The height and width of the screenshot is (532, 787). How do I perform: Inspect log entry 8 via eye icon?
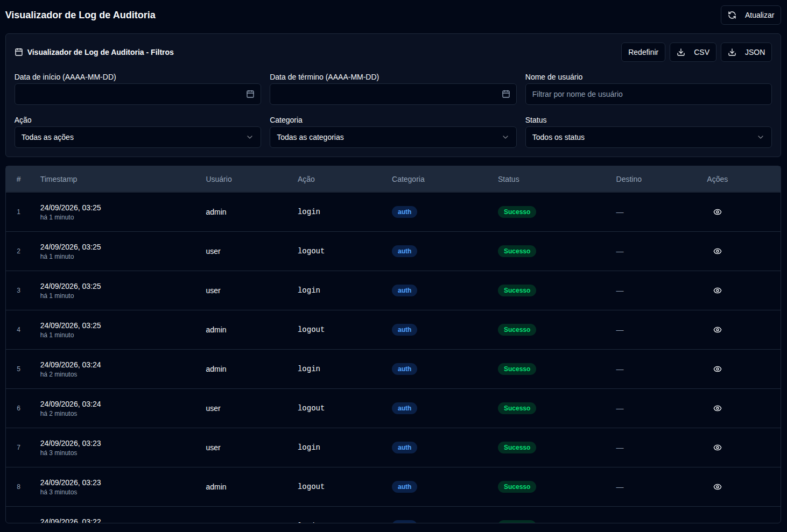coord(717,487)
